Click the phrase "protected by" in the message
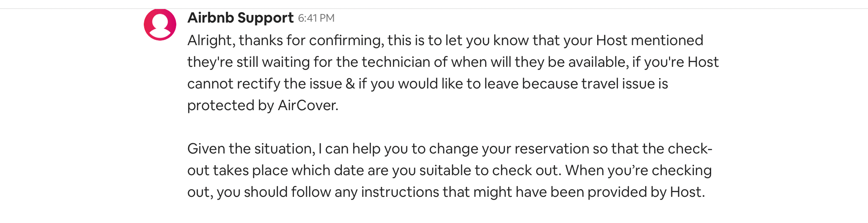868x223 pixels. pos(231,105)
